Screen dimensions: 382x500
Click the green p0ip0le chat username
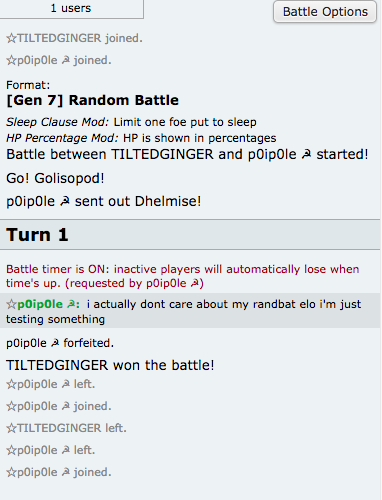40,304
